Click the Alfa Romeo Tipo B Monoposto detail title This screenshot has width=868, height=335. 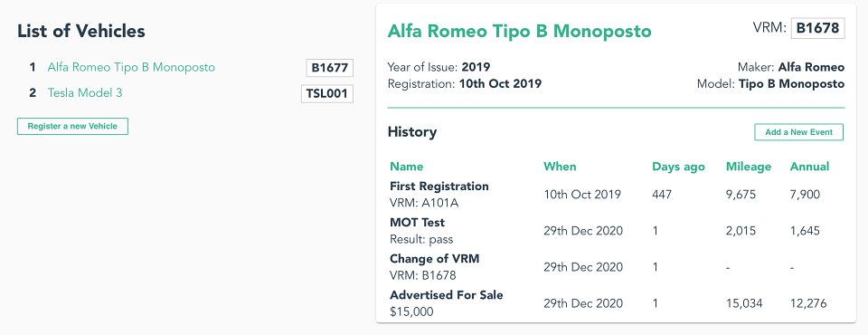pyautogui.click(x=519, y=31)
